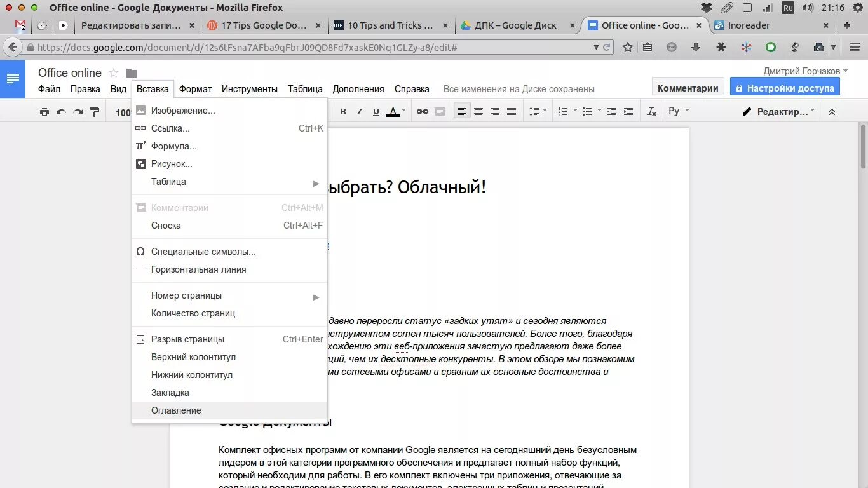The height and width of the screenshot is (488, 868).
Task: Center align the text
Action: pos(478,111)
